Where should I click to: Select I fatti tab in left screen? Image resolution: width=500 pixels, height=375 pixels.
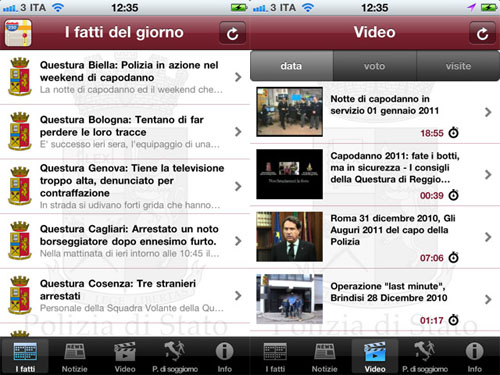coord(25,356)
